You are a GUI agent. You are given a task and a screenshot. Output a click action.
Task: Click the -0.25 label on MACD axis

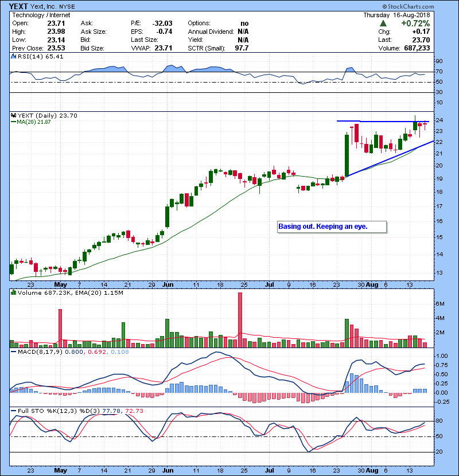[x=441, y=401]
